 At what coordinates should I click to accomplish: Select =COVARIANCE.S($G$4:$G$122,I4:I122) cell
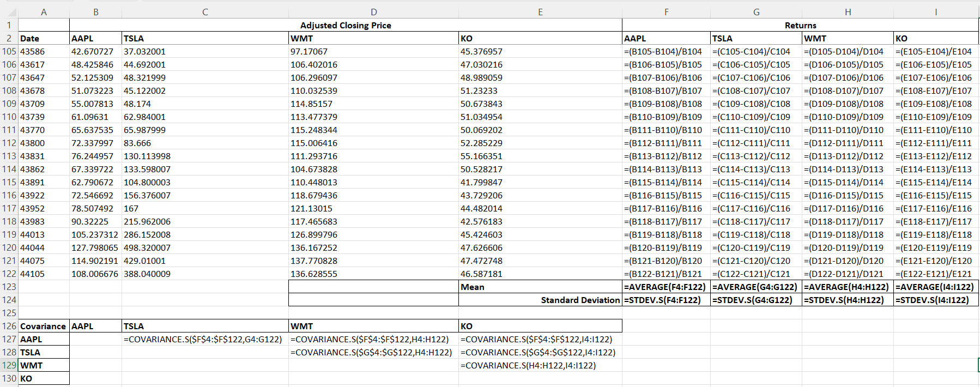(540, 352)
